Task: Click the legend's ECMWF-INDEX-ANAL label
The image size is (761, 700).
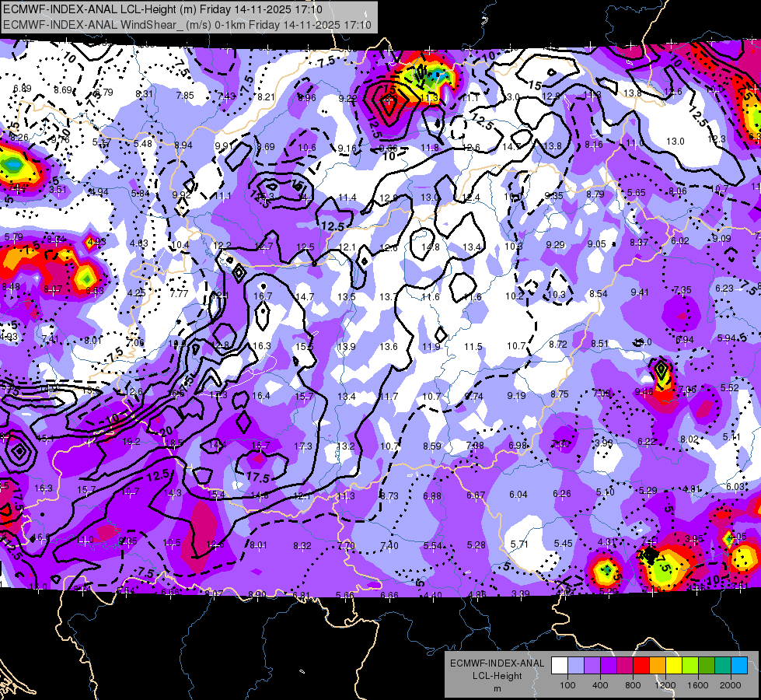Action: coord(497,663)
